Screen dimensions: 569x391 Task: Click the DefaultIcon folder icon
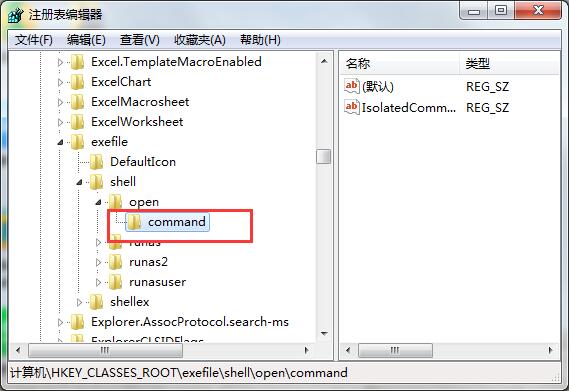97,162
